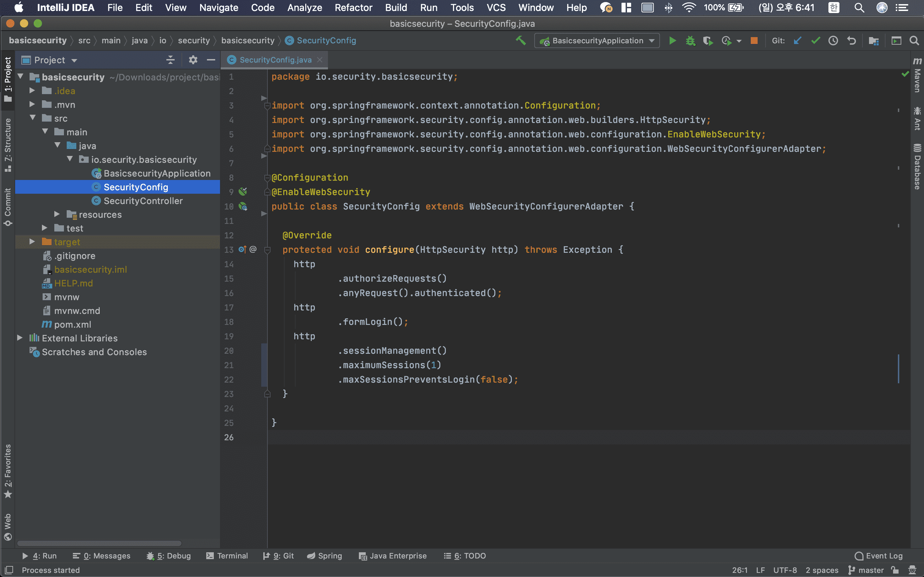Click the master branch widget
This screenshot has width=924, height=577.
point(866,570)
